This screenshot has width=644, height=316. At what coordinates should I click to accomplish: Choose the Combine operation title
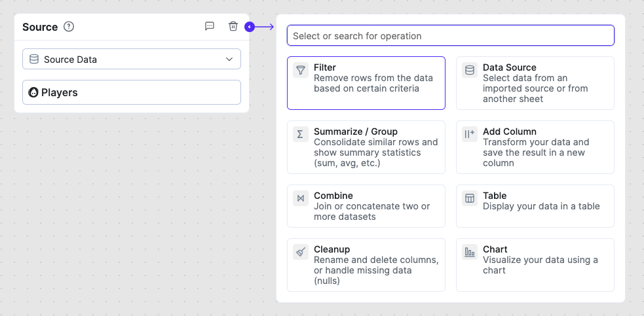point(333,196)
